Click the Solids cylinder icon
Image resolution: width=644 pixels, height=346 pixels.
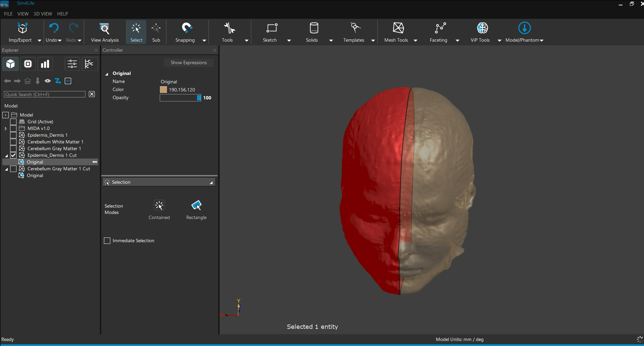point(313,28)
